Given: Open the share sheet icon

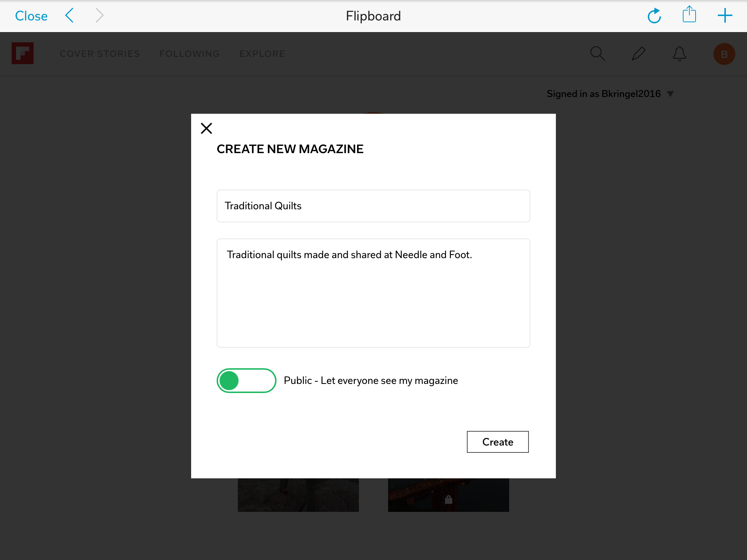Looking at the screenshot, I should tap(689, 15).
